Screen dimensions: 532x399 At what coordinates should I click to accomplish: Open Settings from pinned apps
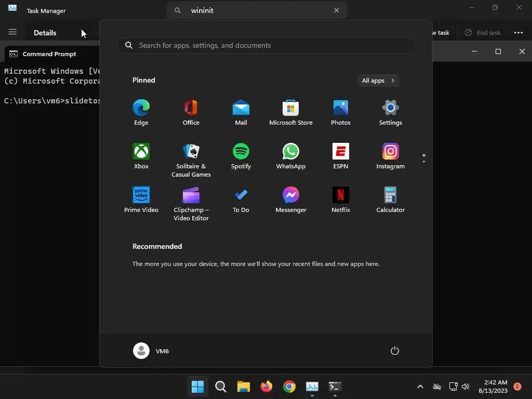[391, 113]
